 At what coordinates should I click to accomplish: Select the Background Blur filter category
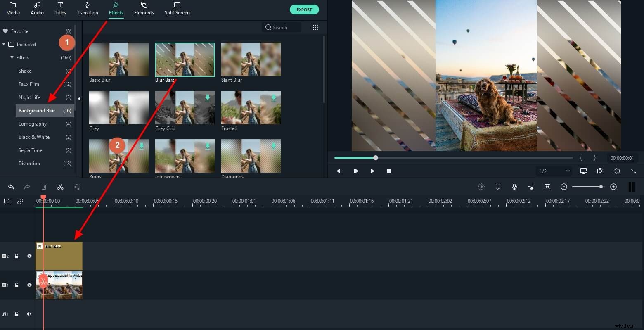click(x=37, y=110)
